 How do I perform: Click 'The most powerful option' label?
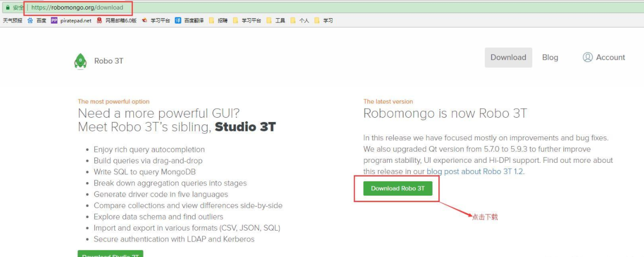pyautogui.click(x=114, y=101)
